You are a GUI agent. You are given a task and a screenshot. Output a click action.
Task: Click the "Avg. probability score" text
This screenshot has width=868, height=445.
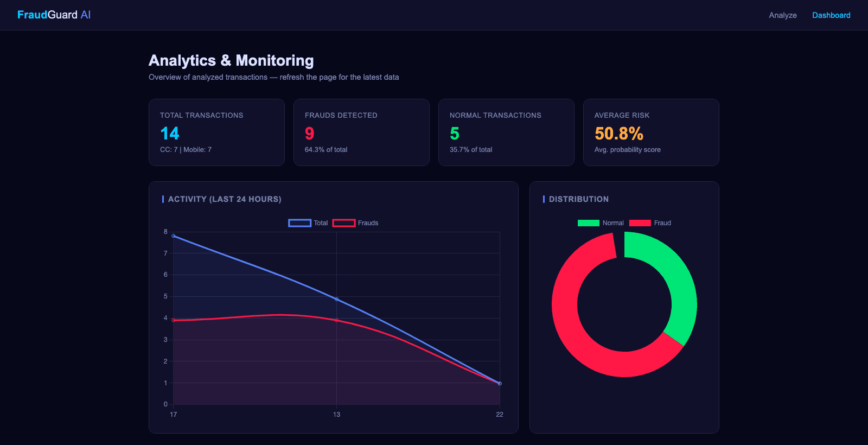pyautogui.click(x=628, y=150)
